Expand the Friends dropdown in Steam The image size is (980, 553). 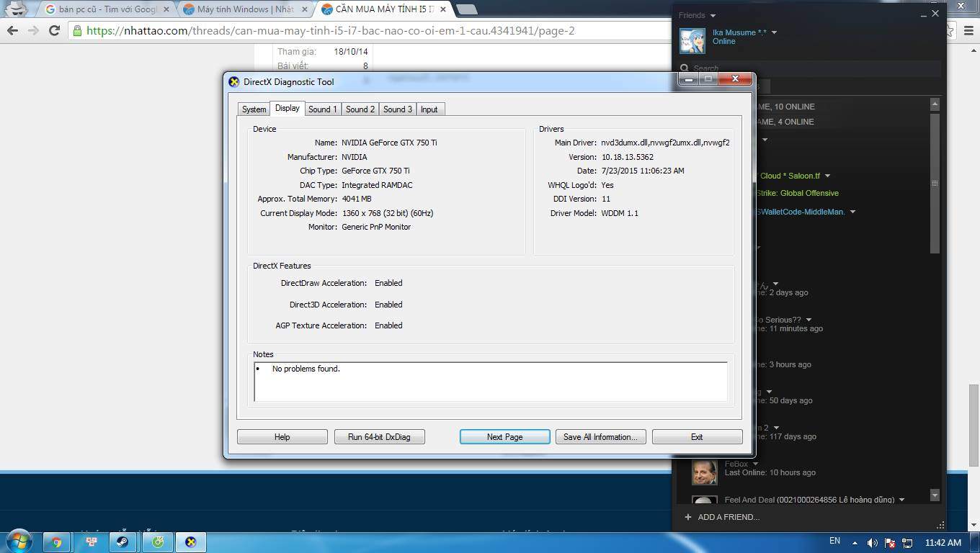tap(713, 16)
